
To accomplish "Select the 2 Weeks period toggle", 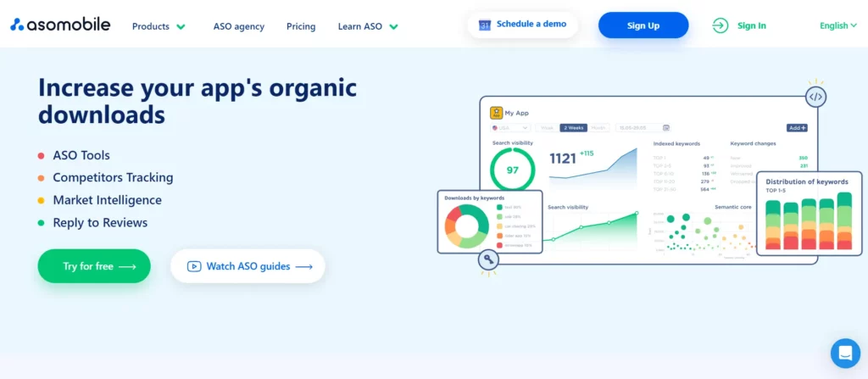I will click(x=573, y=128).
